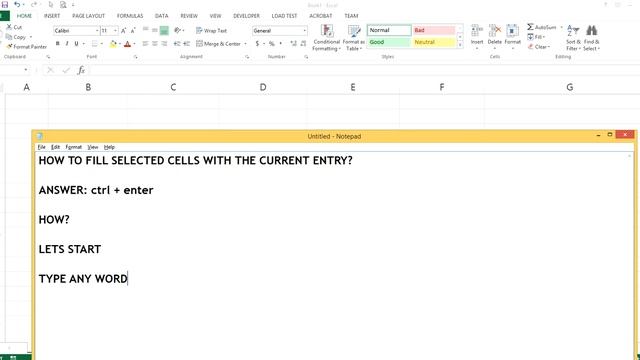Screen dimensions: 640x360
Task: Open the Font name dropdown showing Calibri
Action: point(97,31)
